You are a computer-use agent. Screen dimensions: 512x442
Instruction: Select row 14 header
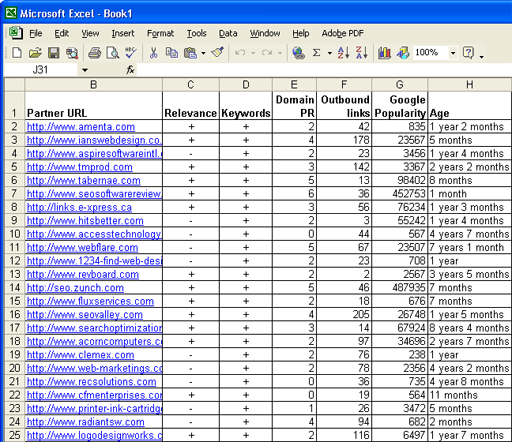coord(14,288)
